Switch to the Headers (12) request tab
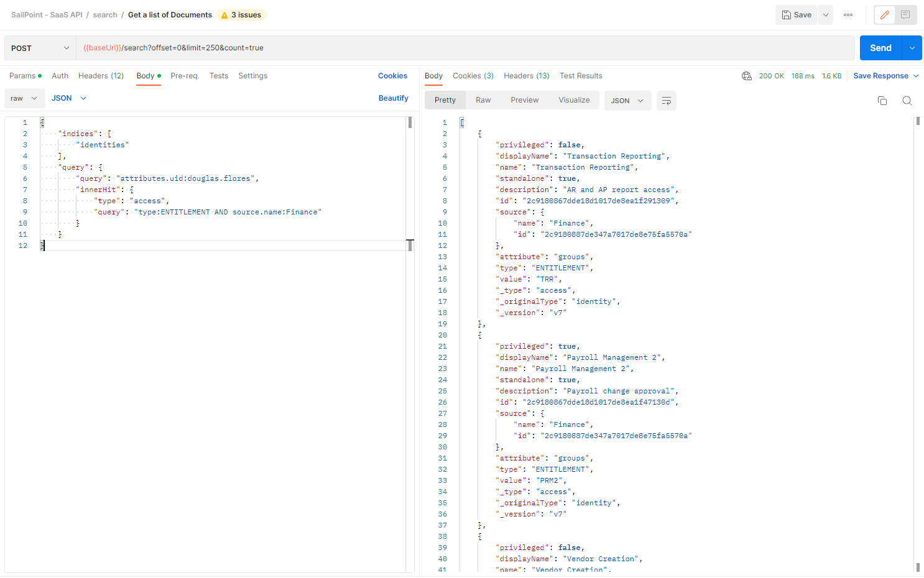Viewport: 924px width, 578px height. [x=101, y=75]
